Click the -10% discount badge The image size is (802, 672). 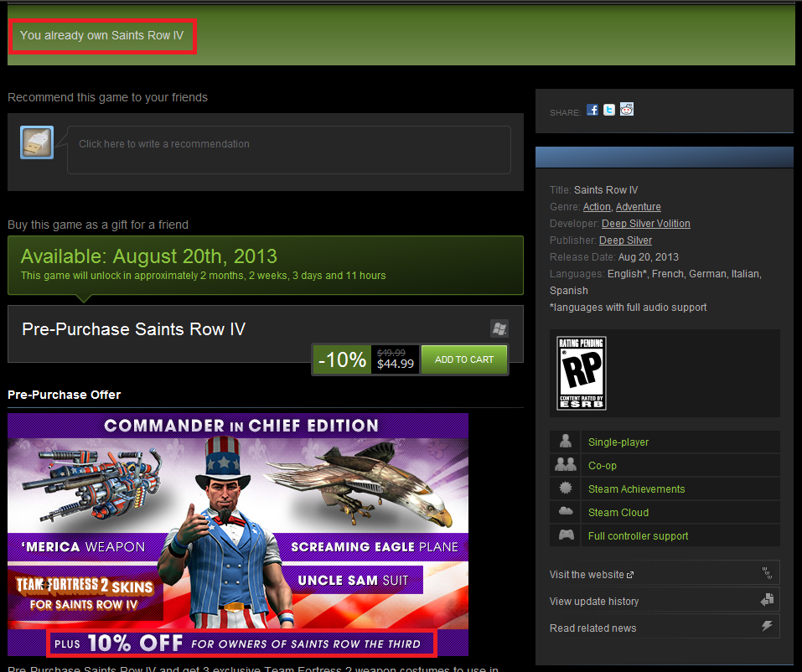click(342, 359)
